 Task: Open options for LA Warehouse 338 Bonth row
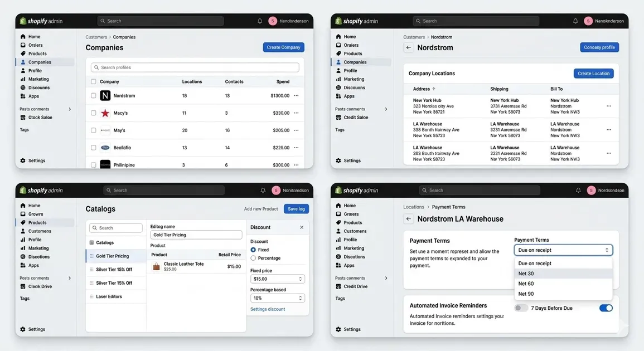coord(609,130)
